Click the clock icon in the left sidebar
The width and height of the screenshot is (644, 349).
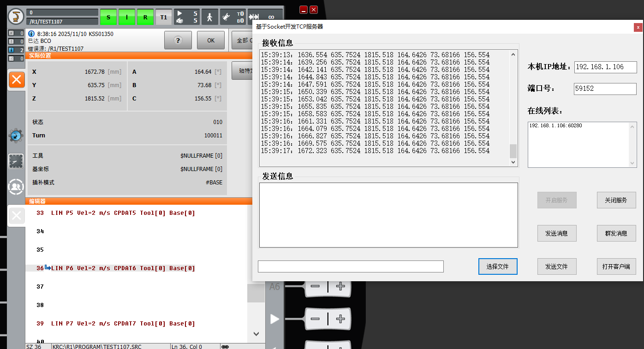[x=16, y=161]
